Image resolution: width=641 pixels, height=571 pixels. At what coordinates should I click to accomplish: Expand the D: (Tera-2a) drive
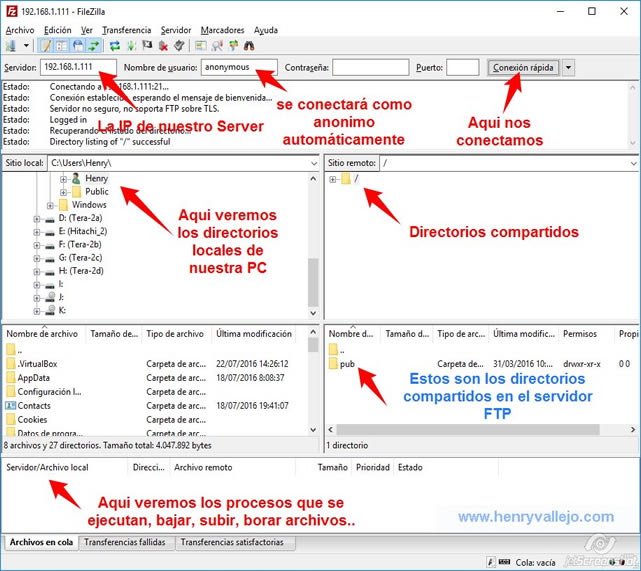pyautogui.click(x=37, y=219)
